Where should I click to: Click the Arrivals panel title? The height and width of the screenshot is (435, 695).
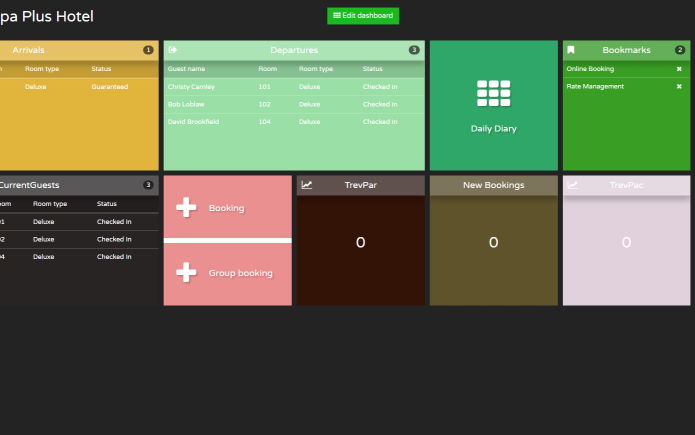pos(28,50)
